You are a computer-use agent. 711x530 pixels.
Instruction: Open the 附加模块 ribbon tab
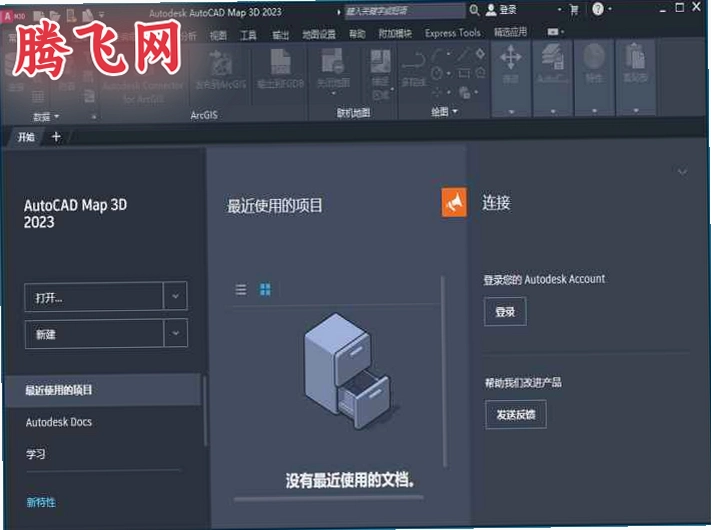395,34
